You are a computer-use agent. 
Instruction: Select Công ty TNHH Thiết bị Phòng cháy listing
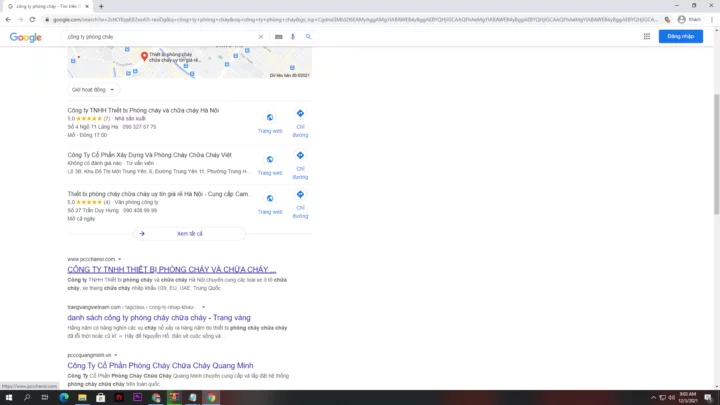pyautogui.click(x=143, y=111)
